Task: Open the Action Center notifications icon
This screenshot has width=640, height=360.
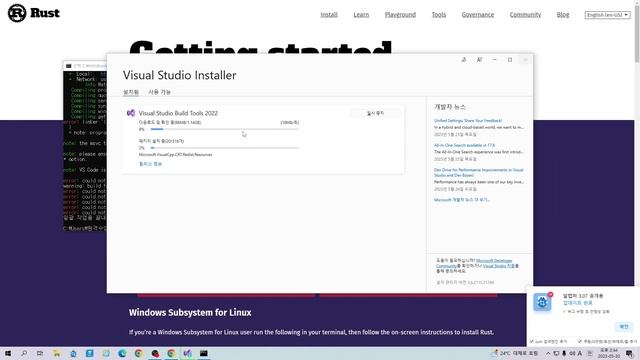Action: pyautogui.click(x=629, y=353)
